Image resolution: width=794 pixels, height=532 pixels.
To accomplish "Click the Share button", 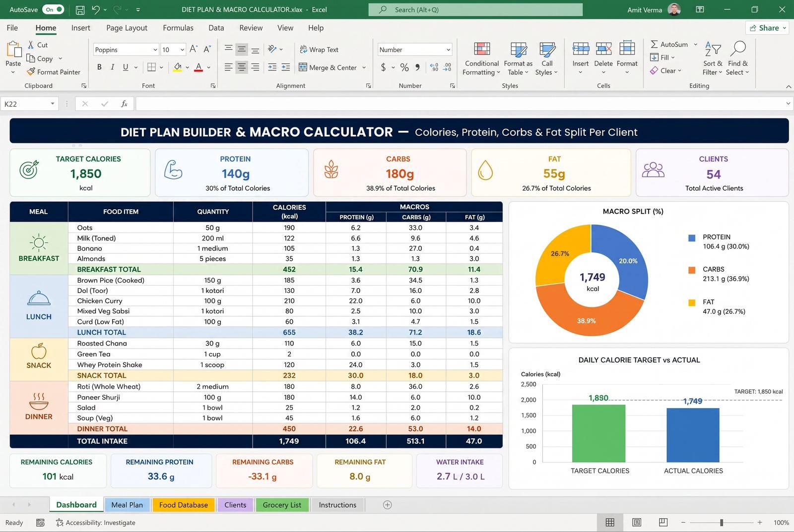I will [x=768, y=28].
